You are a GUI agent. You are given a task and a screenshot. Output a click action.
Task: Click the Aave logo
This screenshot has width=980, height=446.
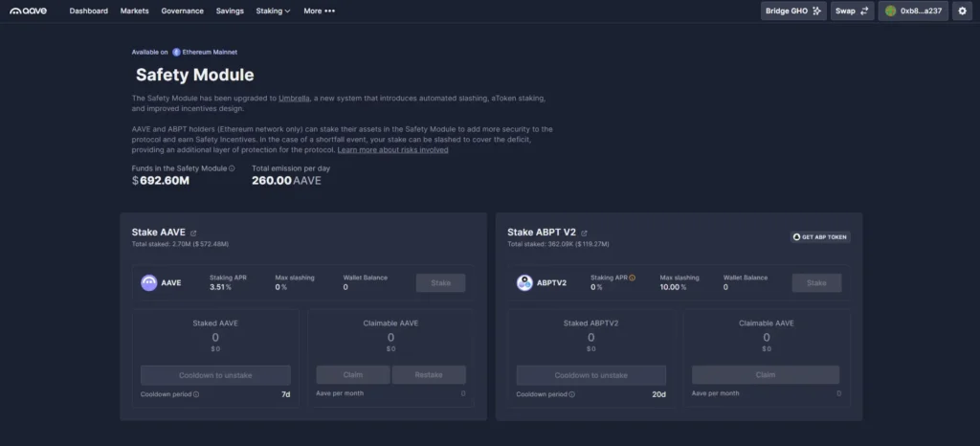[x=28, y=11]
